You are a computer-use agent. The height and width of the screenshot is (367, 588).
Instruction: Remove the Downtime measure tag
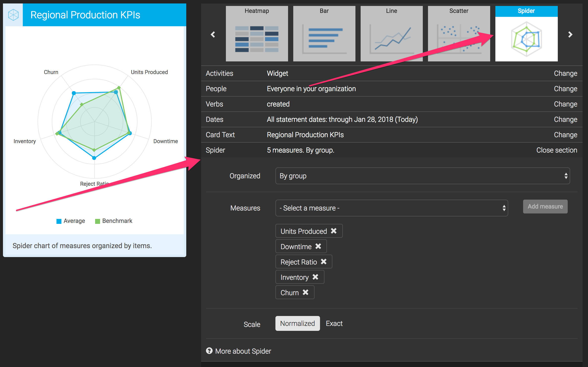318,246
